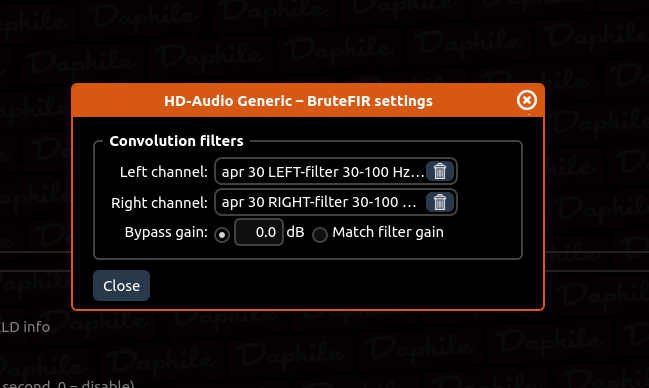649x388 pixels.
Task: Click the Convolution filters group heading
Action: 176,141
